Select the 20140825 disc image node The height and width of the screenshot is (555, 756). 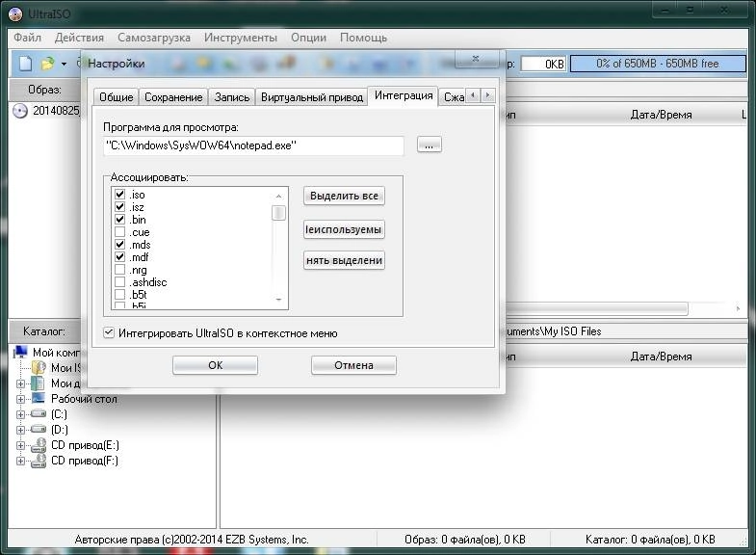pyautogui.click(x=46, y=111)
